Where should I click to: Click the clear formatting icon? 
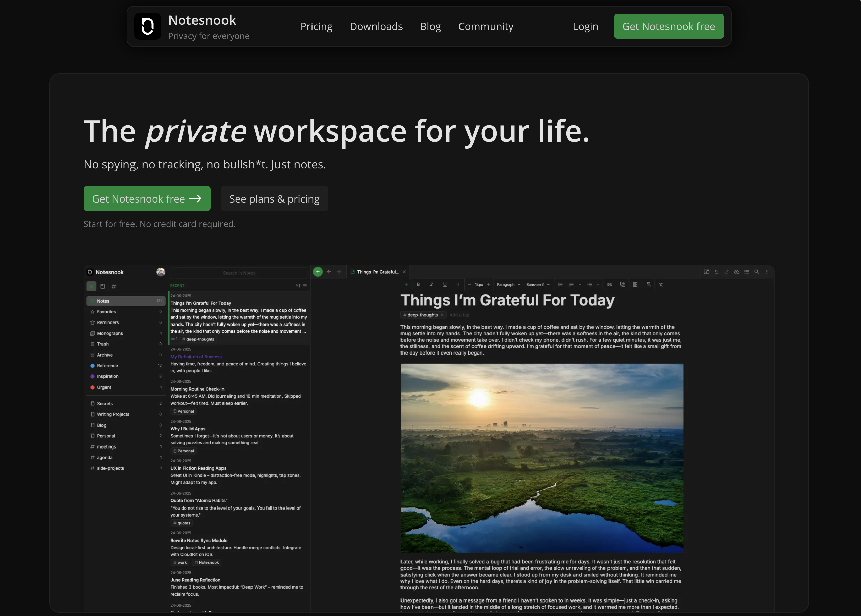click(661, 284)
